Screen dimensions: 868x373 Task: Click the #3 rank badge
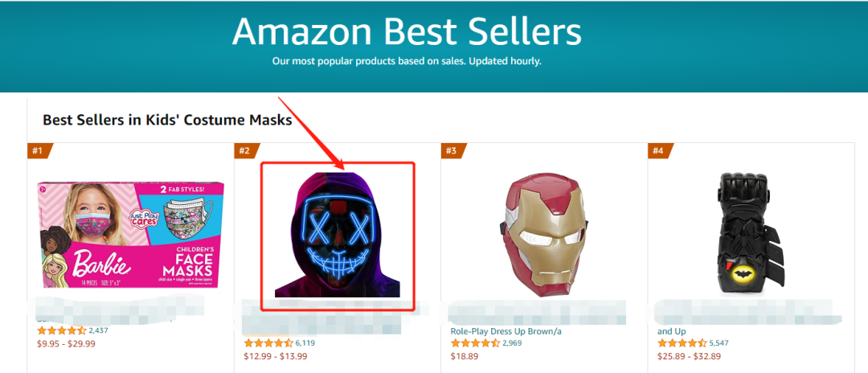coord(452,150)
